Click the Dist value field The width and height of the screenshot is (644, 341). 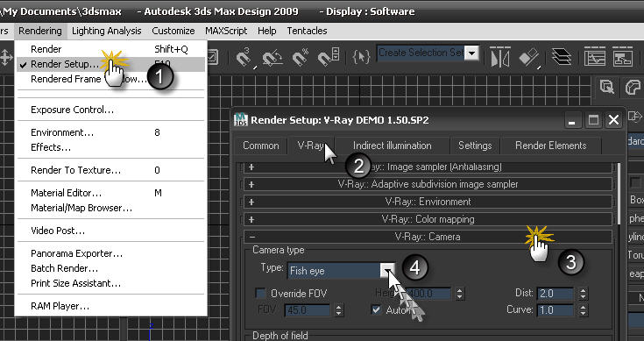point(556,294)
